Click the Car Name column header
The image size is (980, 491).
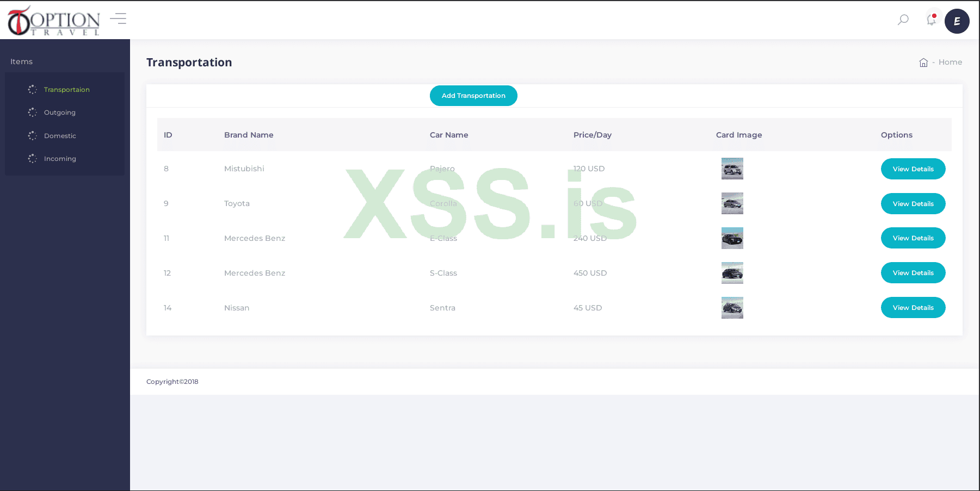click(x=449, y=135)
